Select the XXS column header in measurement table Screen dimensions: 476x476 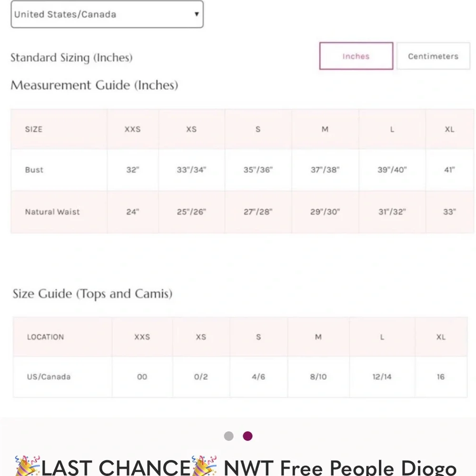[x=132, y=129]
